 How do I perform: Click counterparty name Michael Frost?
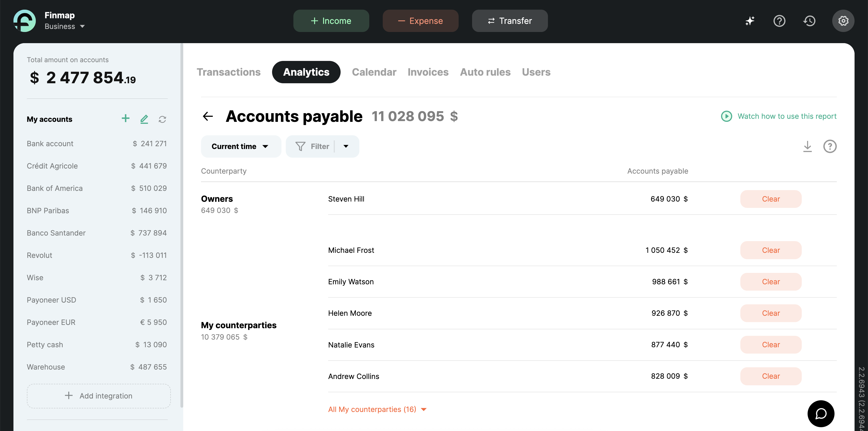[351, 250]
